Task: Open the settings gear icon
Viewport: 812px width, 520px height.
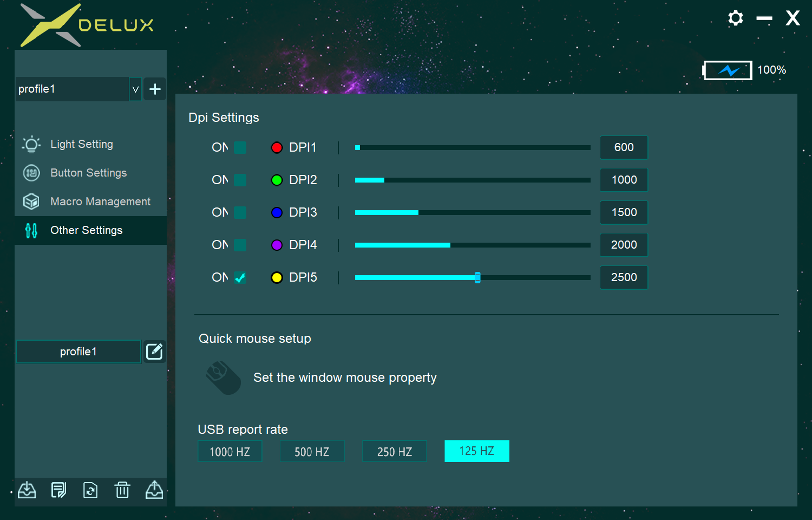Action: click(735, 18)
